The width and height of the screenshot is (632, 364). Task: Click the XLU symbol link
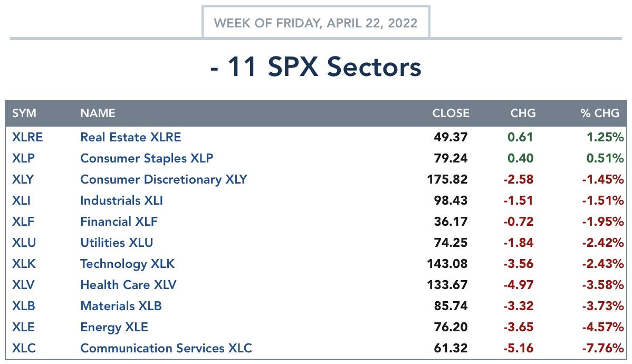[x=24, y=243]
